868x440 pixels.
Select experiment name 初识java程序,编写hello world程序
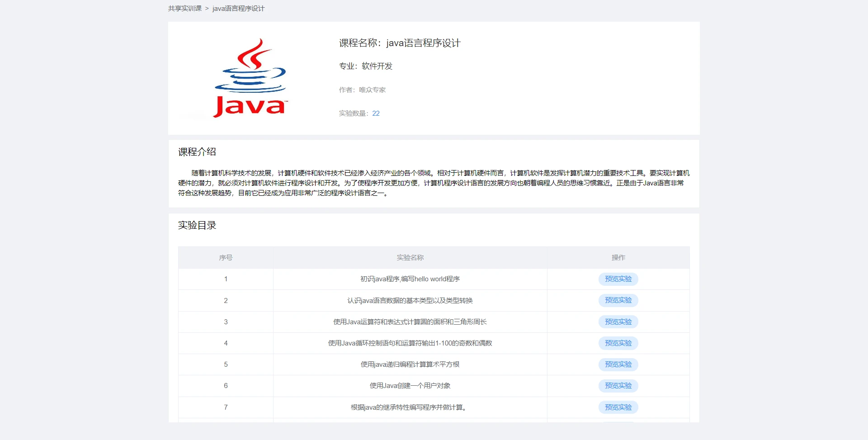(x=410, y=279)
